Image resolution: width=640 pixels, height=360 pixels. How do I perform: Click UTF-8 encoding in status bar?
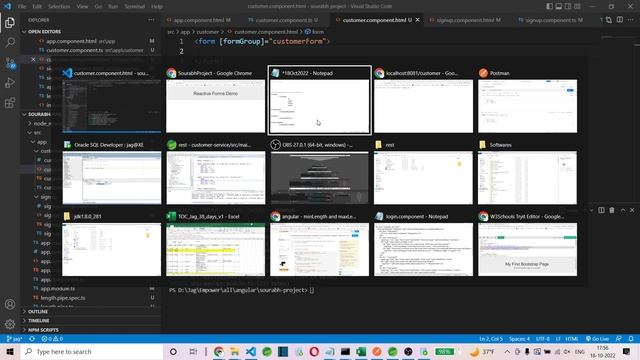tap(542, 339)
